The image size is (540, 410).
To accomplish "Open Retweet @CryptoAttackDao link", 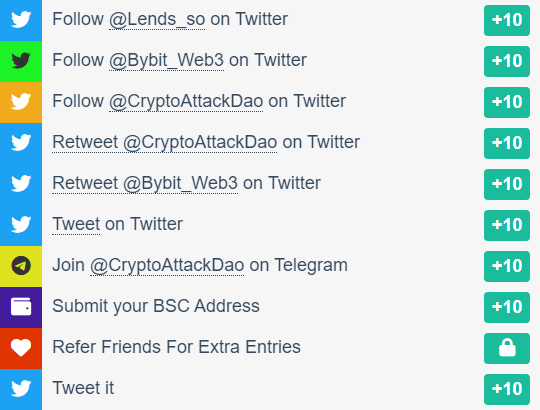I will tap(165, 142).
